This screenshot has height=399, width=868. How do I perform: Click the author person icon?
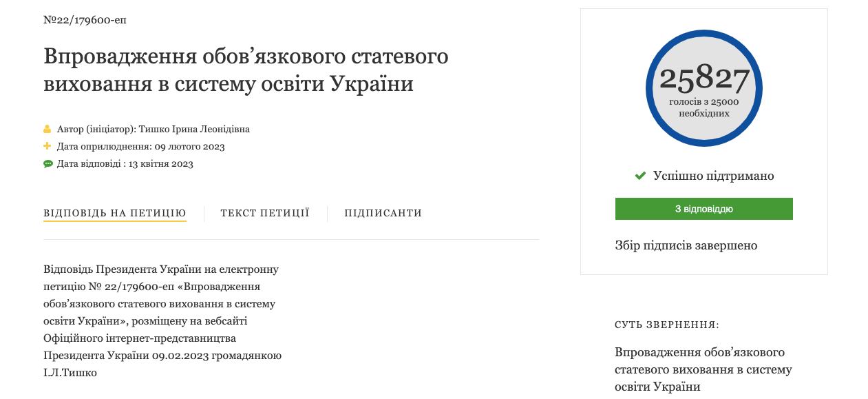coord(47,129)
